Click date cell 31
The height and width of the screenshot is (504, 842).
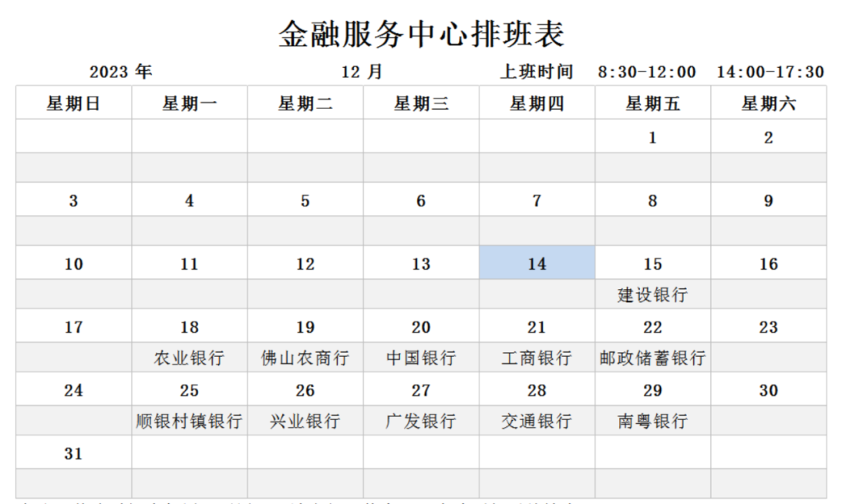click(73, 453)
